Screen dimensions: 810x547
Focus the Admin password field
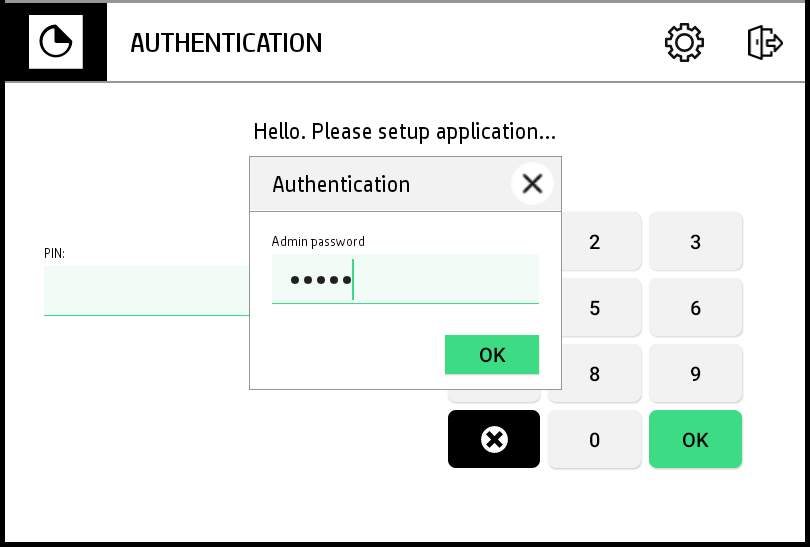pos(405,279)
